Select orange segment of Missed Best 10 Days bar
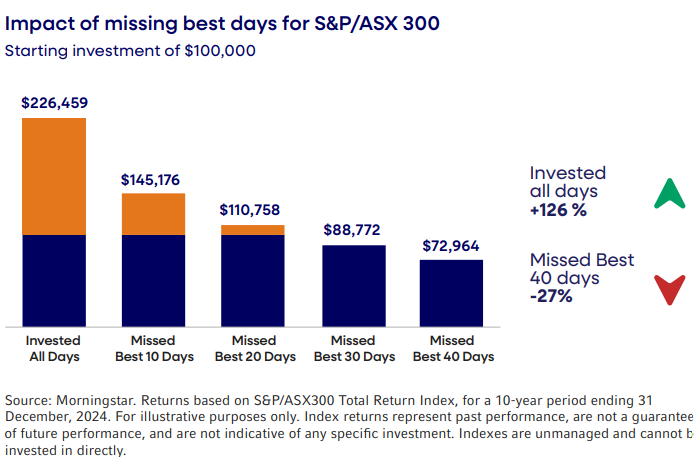This screenshot has width=694, height=457. [153, 214]
